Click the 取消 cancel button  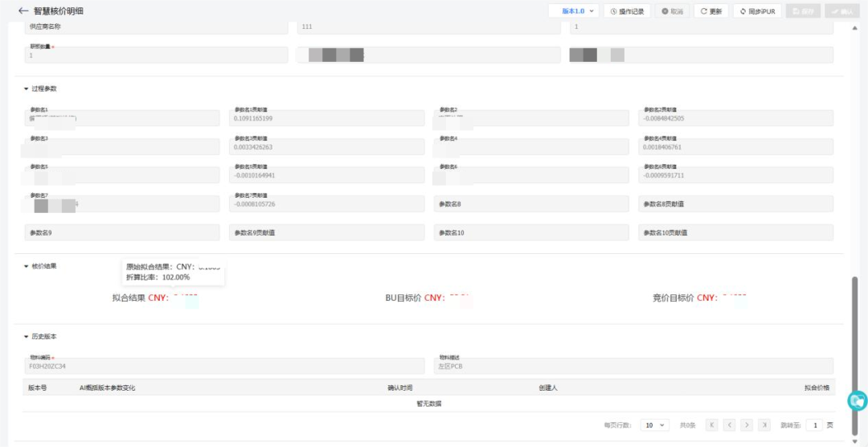pyautogui.click(x=672, y=11)
